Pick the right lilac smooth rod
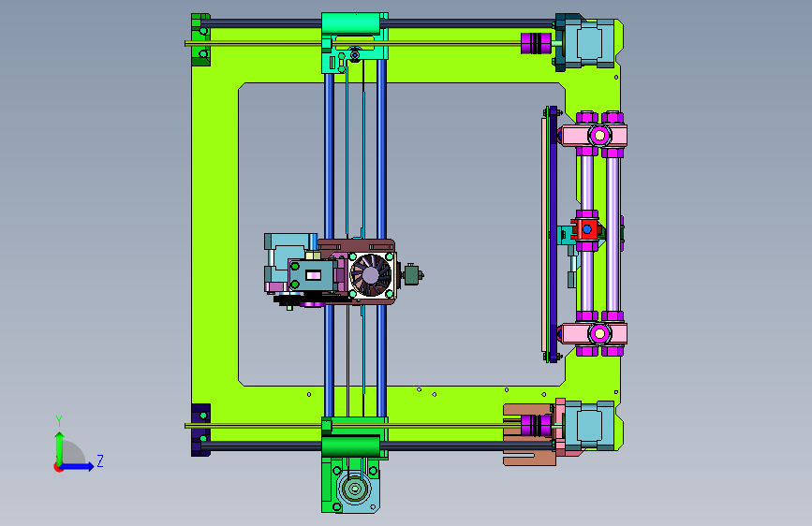 pyautogui.click(x=613, y=234)
